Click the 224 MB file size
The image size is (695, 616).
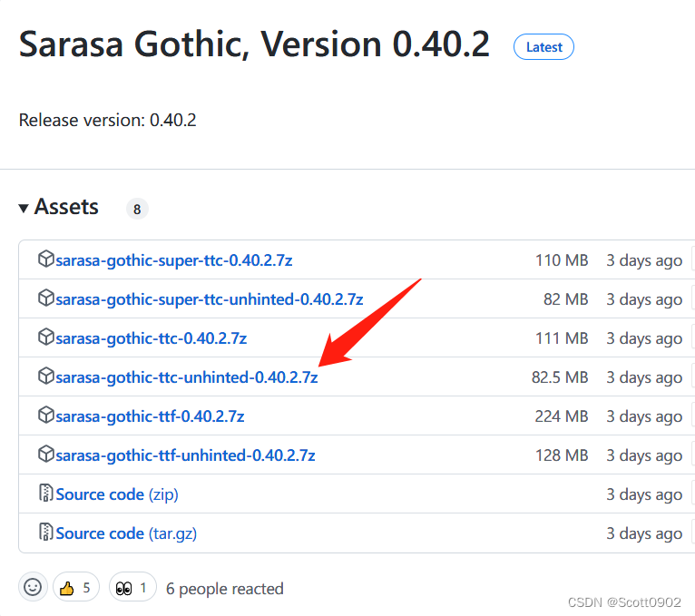(561, 416)
